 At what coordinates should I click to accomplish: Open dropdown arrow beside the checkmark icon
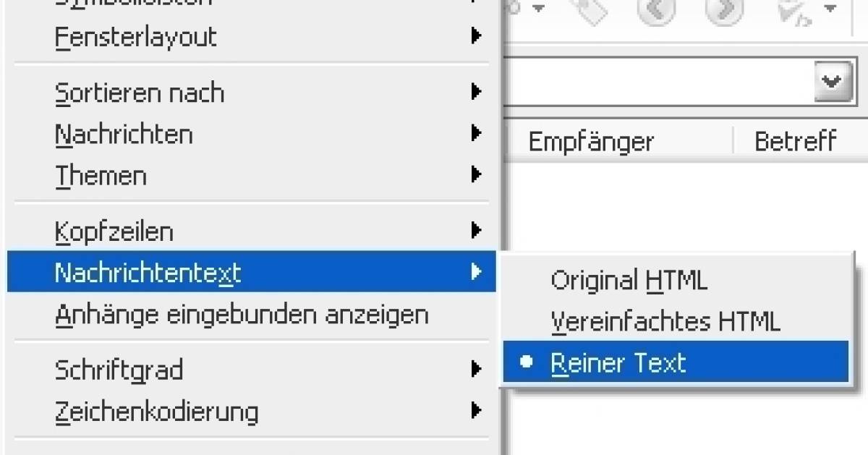pyautogui.click(x=830, y=9)
